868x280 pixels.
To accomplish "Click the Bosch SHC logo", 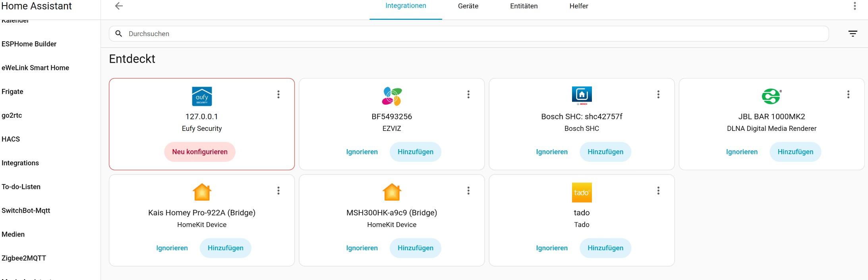I will pos(582,96).
